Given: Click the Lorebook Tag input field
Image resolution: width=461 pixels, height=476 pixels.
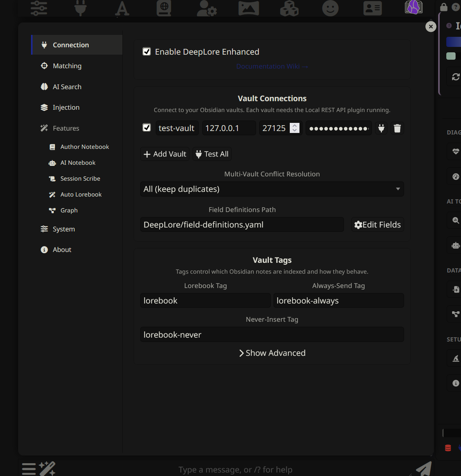Looking at the screenshot, I should (x=205, y=301).
